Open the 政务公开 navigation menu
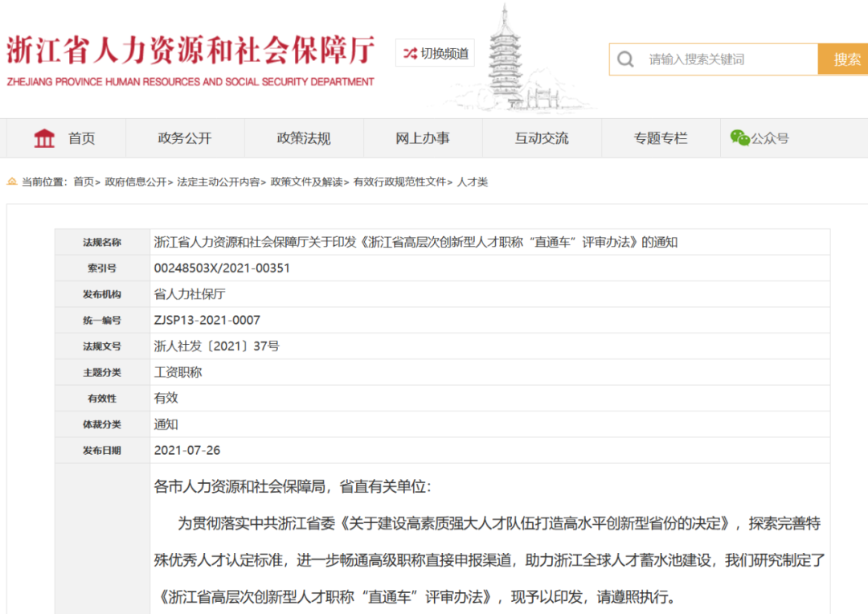This screenshot has height=614, width=868. click(x=185, y=138)
